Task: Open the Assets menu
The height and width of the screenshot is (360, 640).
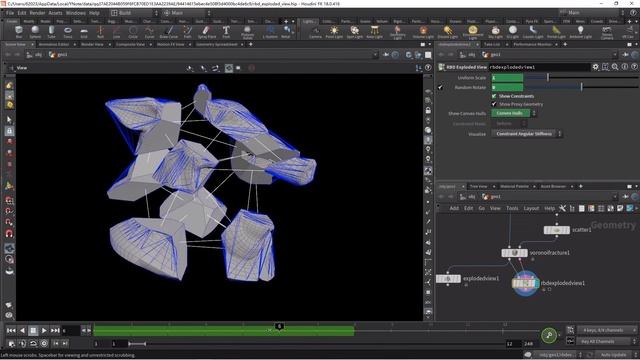Action: 55,13
